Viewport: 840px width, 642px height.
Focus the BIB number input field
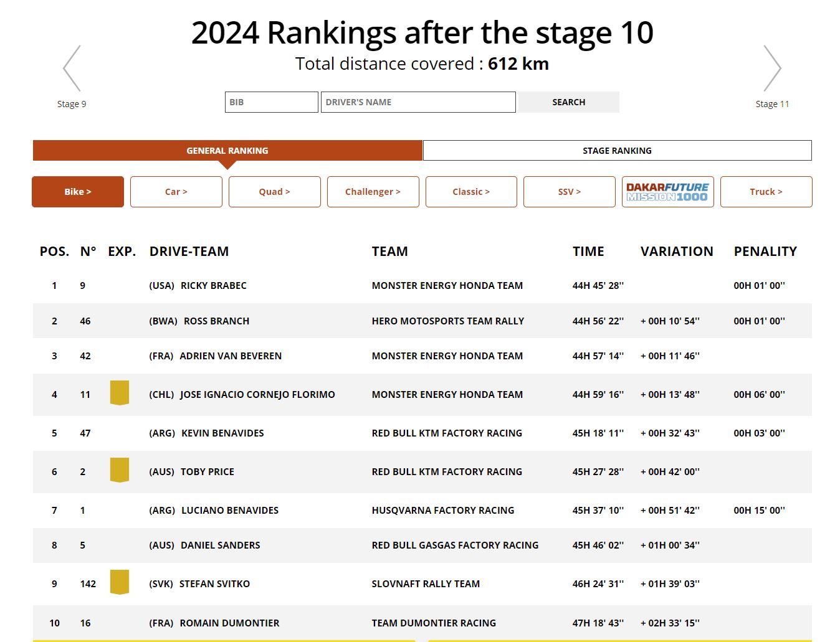[271, 102]
